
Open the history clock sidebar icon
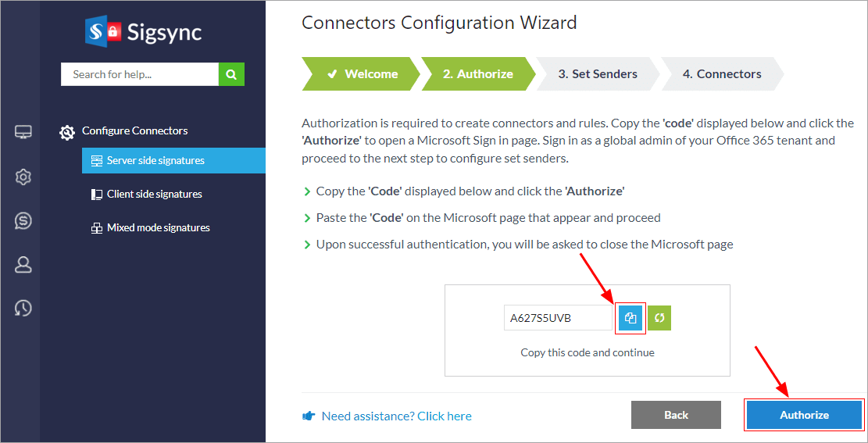pos(23,309)
